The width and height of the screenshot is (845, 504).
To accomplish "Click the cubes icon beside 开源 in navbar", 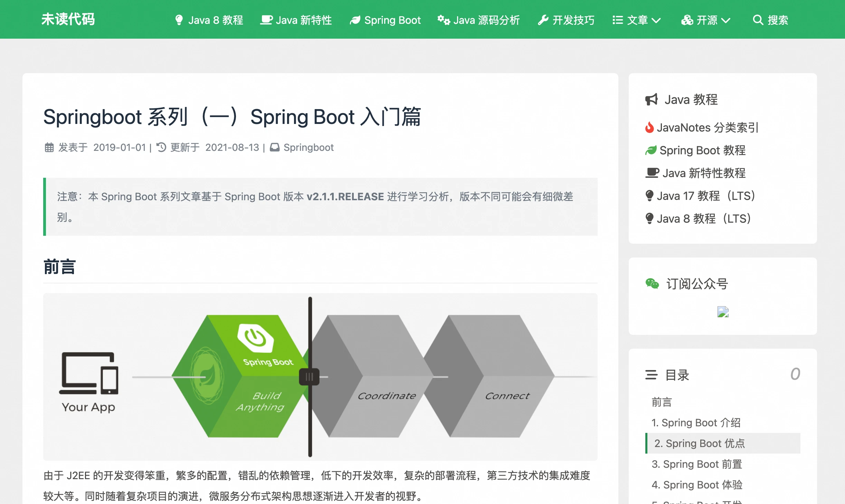I will (x=687, y=20).
